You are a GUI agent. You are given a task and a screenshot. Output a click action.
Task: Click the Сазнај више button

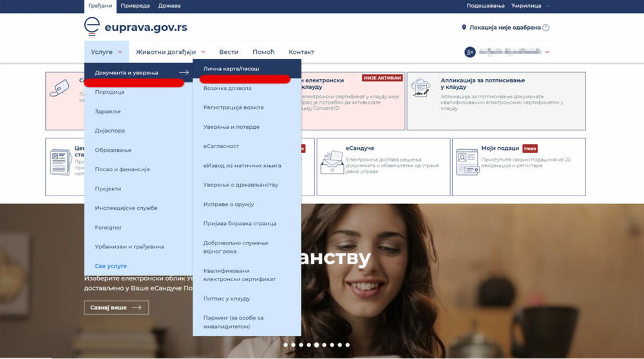116,308
